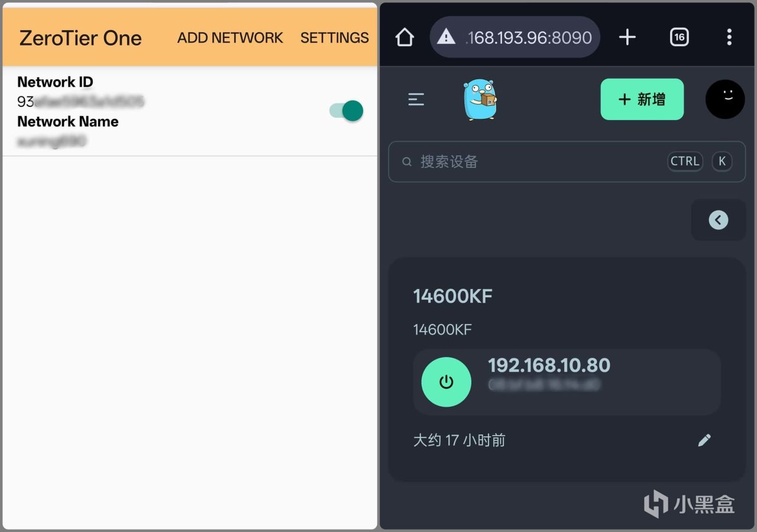This screenshot has height=532, width=757.
Task: Toggle the ZeroTier network connection switch
Action: tap(347, 111)
